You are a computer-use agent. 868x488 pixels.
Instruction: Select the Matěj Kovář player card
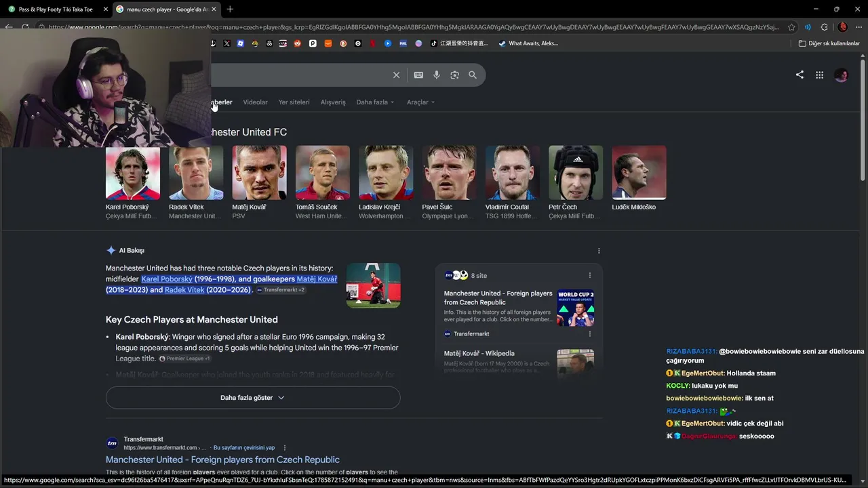(x=259, y=183)
